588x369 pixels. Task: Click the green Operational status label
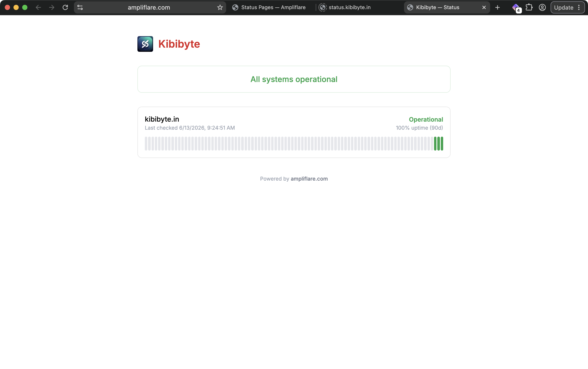point(426,119)
